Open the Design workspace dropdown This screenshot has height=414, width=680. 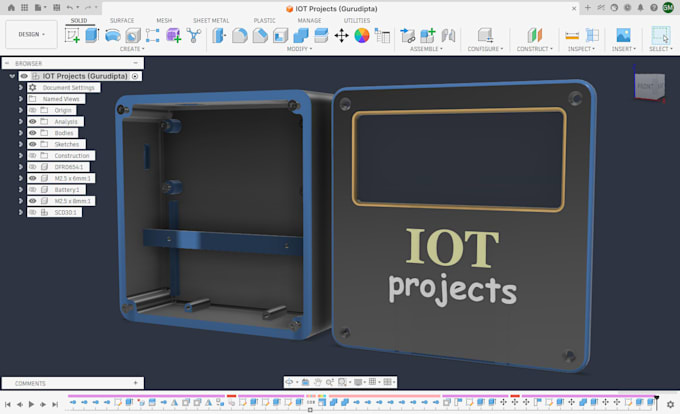31,34
